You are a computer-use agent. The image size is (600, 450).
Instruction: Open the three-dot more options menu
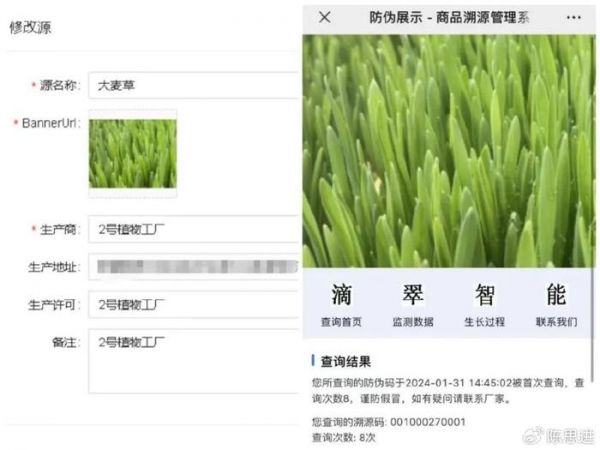[573, 18]
